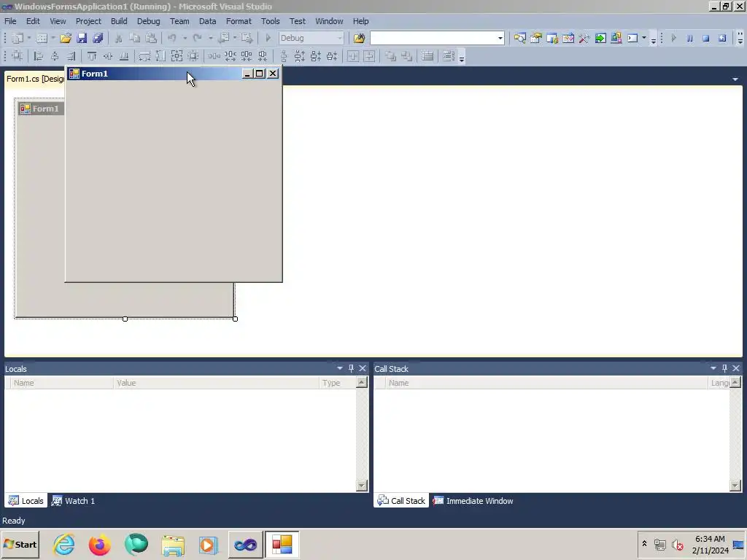Click the New Project toolbar icon
The image size is (747, 560).
18,38
